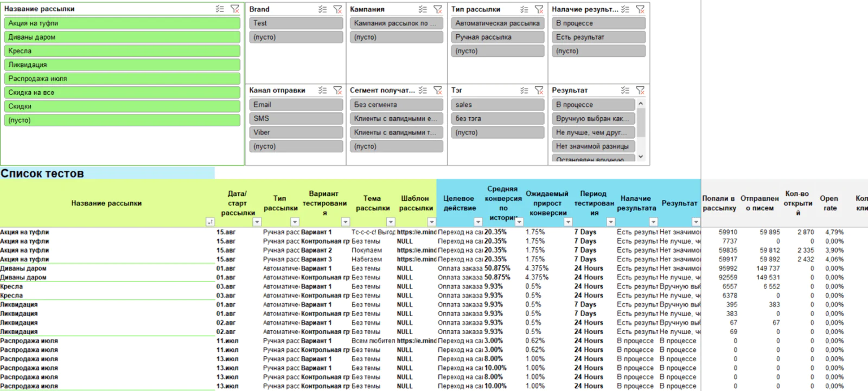
Task: Toggle Кресла slicer item
Action: coord(122,51)
